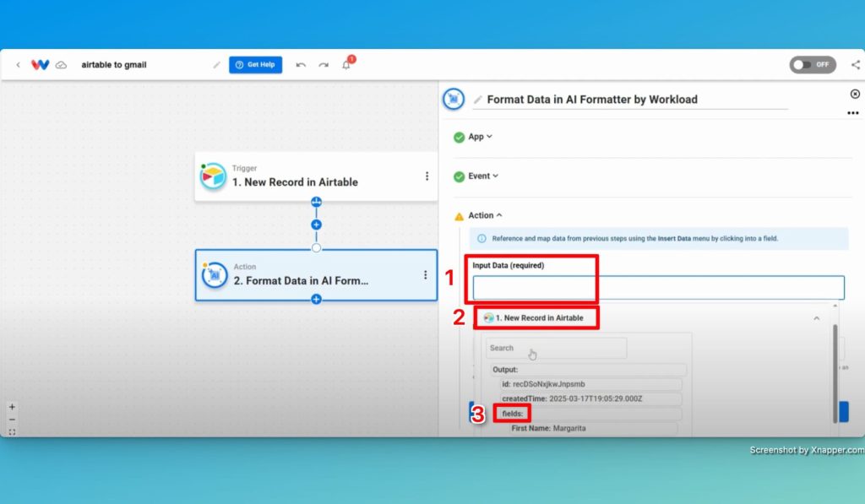Select the createdTime output value
This screenshot has height=504, width=865.
591,398
